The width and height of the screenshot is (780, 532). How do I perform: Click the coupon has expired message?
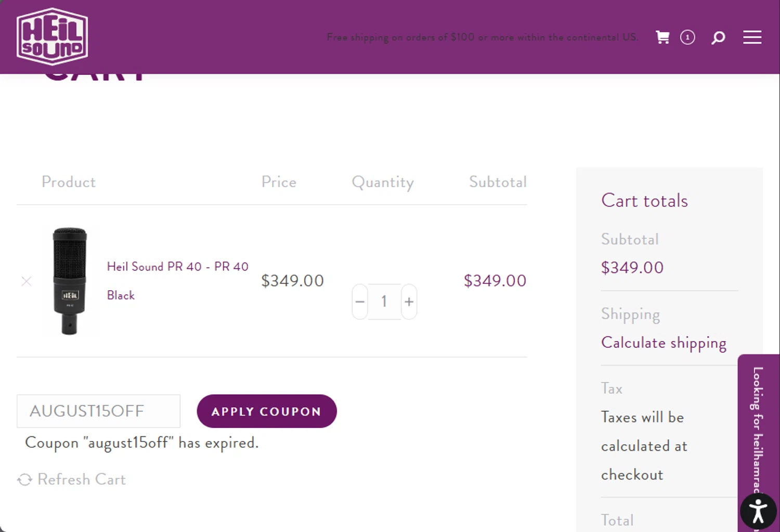point(142,443)
